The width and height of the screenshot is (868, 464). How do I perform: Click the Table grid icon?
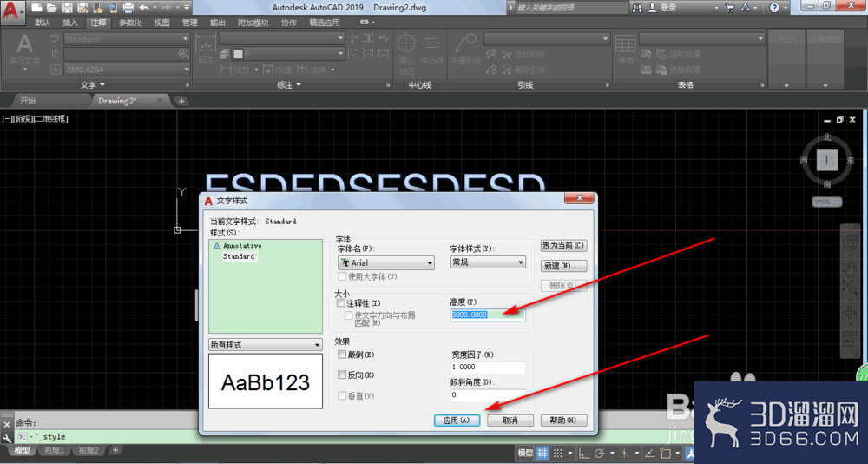click(626, 44)
